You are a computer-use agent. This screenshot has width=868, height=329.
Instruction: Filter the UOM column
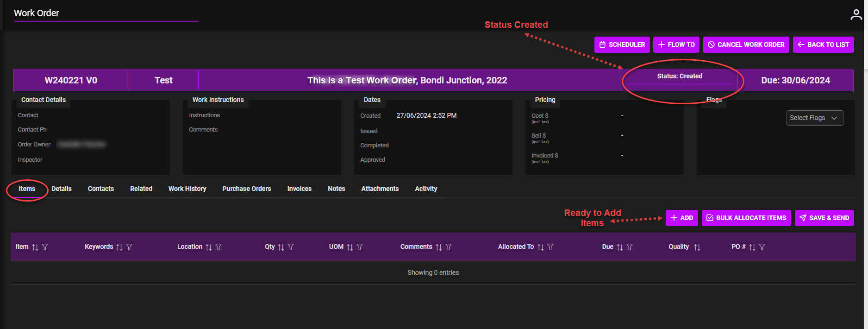(x=360, y=247)
